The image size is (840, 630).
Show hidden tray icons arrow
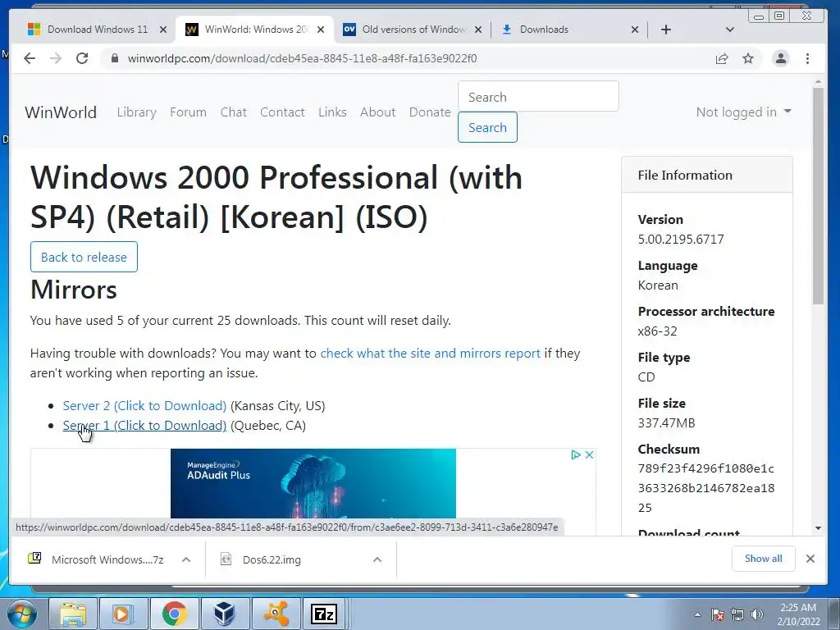[697, 614]
